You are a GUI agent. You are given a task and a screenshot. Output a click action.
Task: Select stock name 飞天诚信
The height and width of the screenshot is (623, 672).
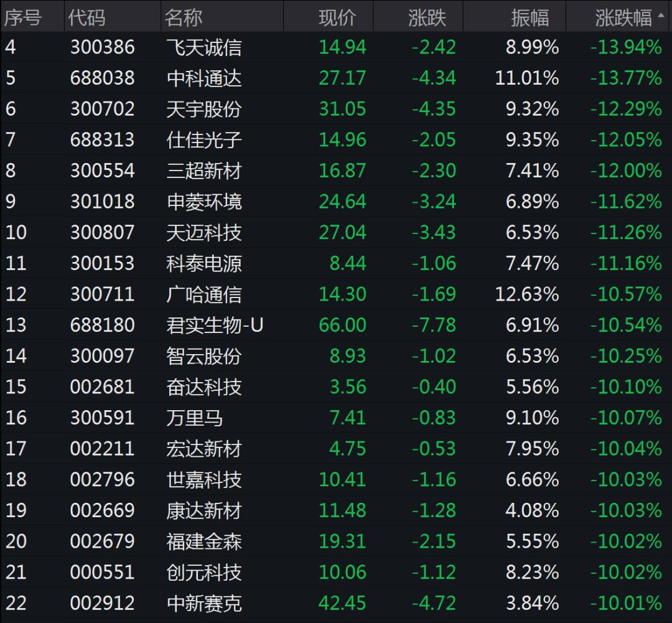tap(204, 47)
